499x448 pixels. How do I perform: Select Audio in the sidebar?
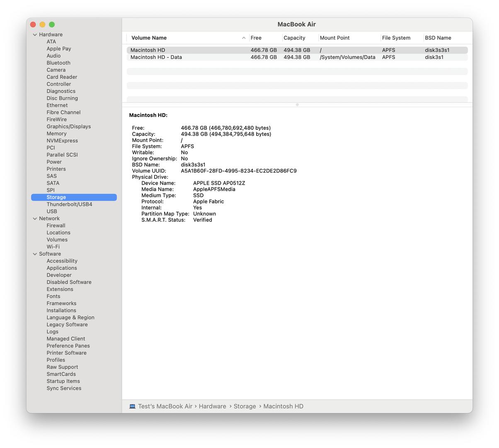click(53, 56)
